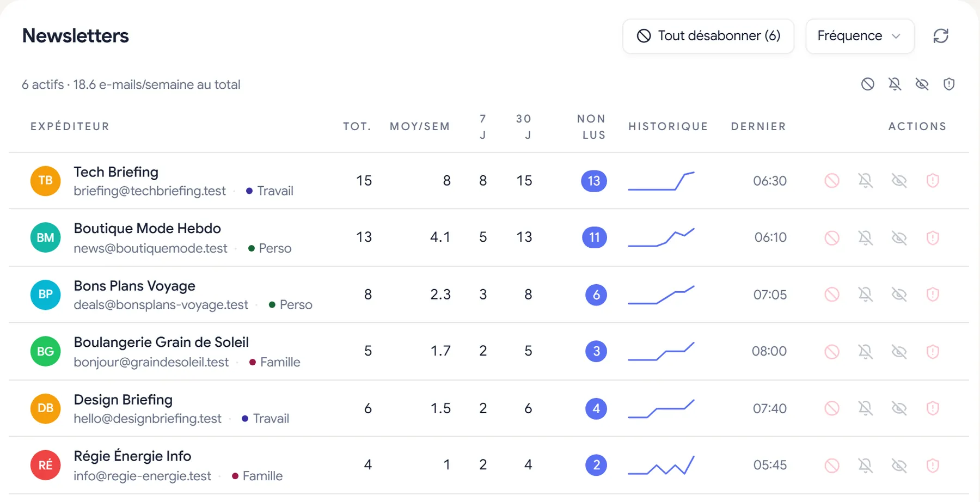980x502 pixels.
Task: Click the header shield alert icon
Action: click(949, 84)
